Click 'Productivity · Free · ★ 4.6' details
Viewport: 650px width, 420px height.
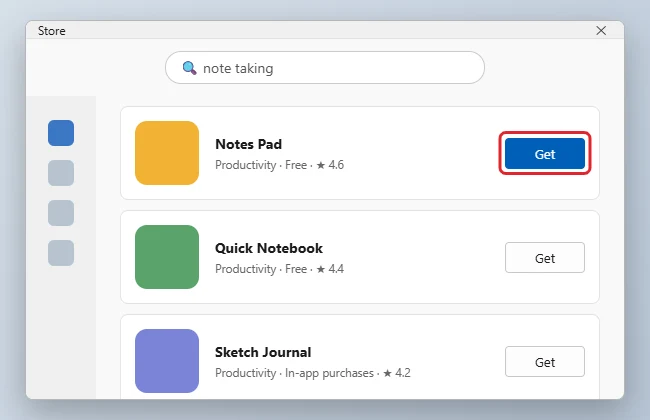(x=279, y=165)
